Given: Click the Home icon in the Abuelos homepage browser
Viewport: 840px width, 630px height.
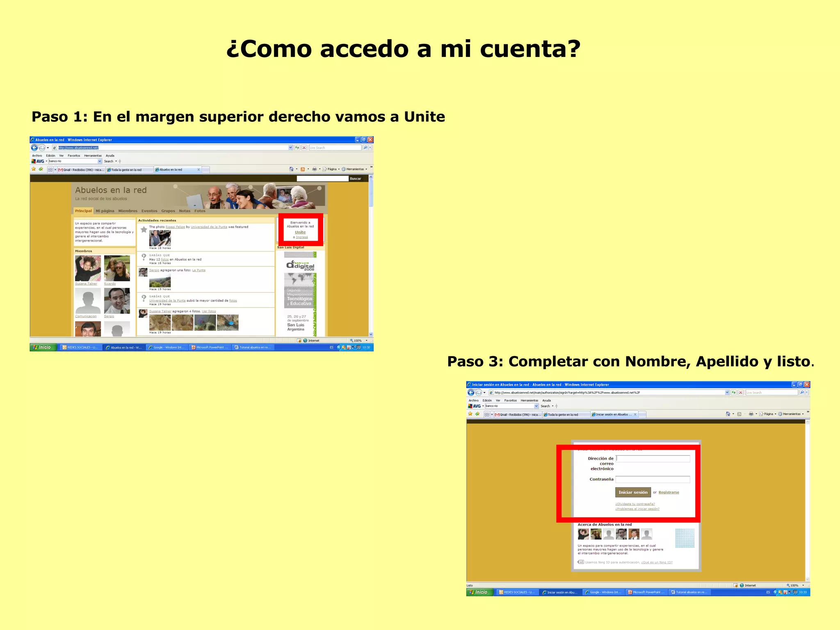Looking at the screenshot, I should (x=291, y=169).
